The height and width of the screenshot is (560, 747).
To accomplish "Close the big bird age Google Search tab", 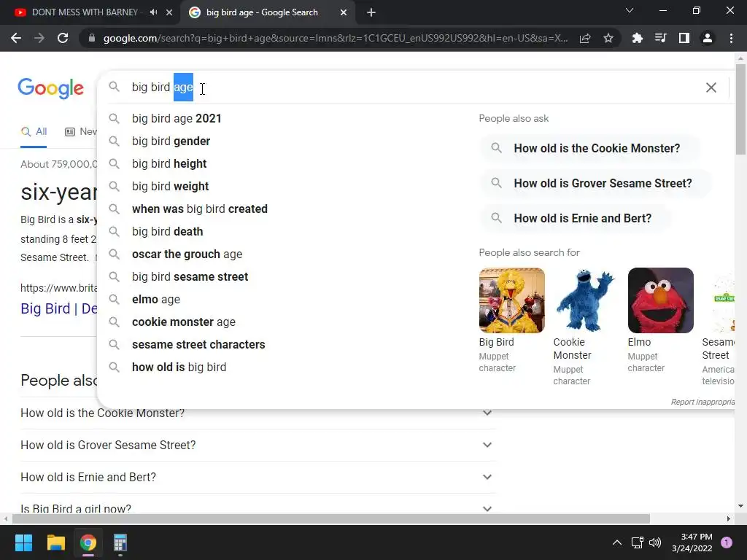I will click(344, 12).
